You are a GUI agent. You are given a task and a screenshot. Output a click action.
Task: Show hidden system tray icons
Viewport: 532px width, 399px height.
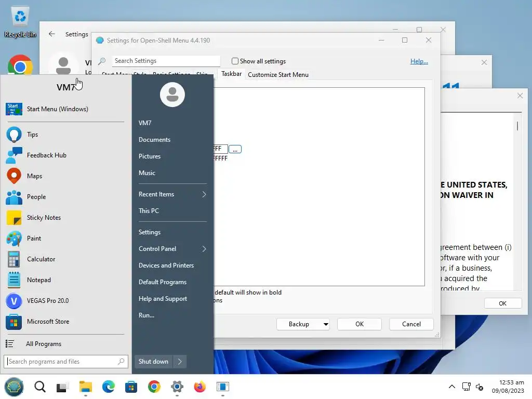452,387
